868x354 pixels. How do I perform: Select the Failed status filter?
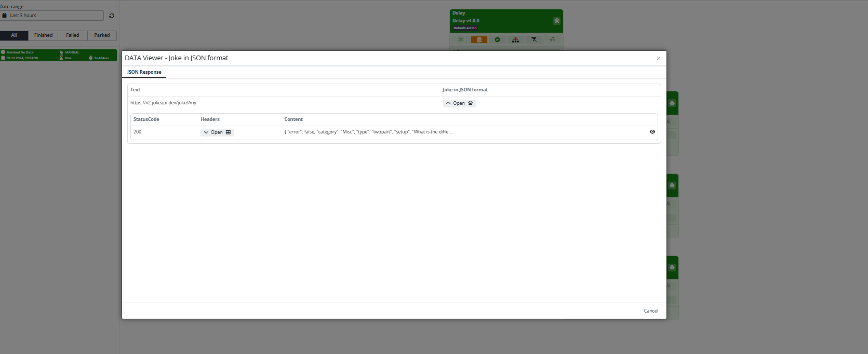[73, 35]
